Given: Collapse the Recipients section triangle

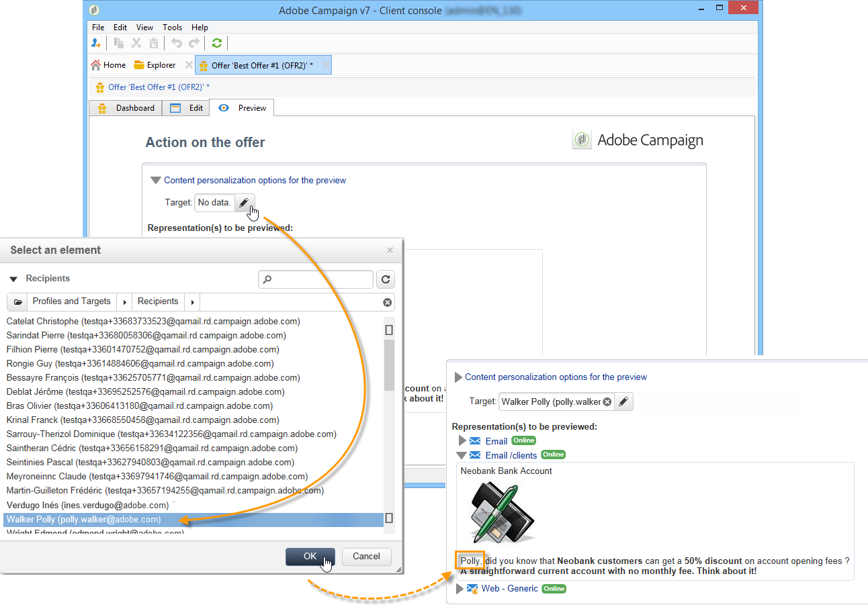Looking at the screenshot, I should (13, 279).
